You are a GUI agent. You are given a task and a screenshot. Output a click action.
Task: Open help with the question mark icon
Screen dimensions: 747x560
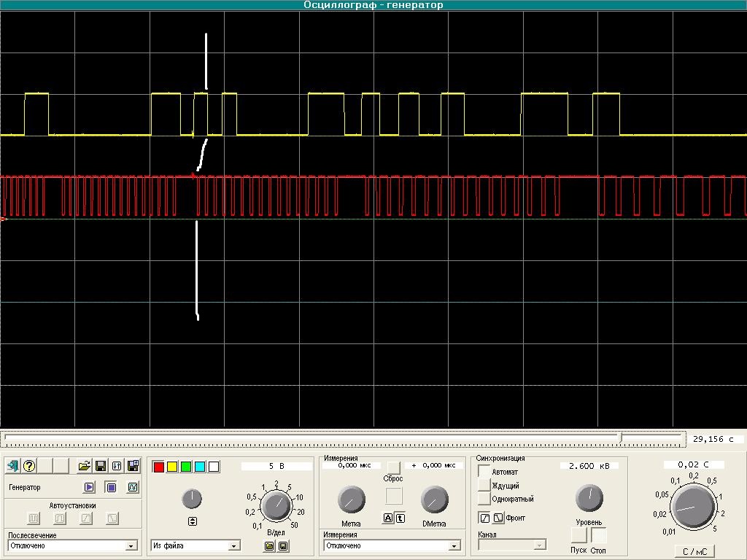point(29,466)
